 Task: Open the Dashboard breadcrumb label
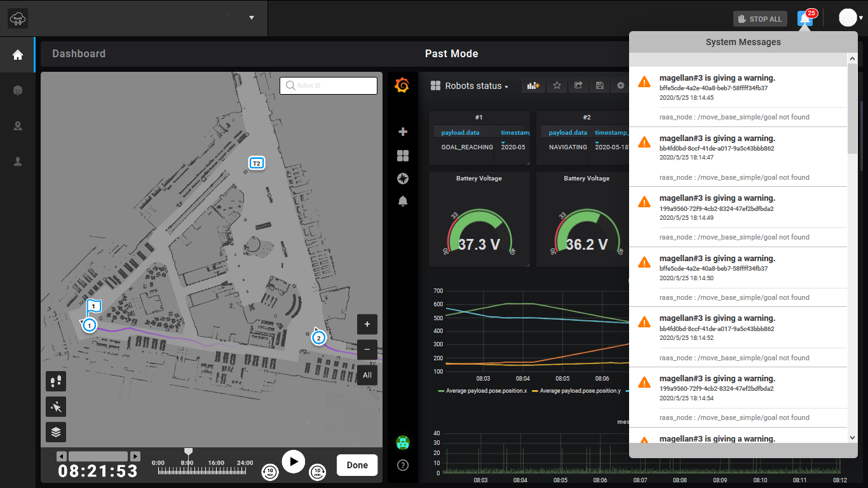pos(79,54)
